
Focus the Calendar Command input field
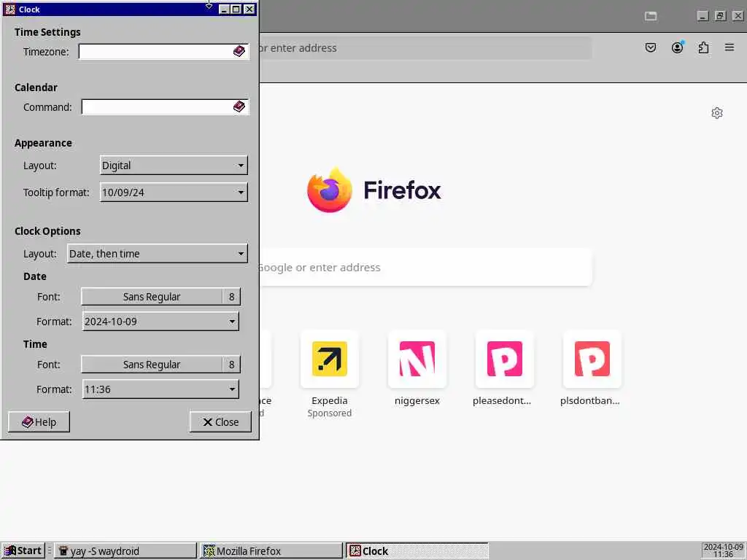pos(165,106)
